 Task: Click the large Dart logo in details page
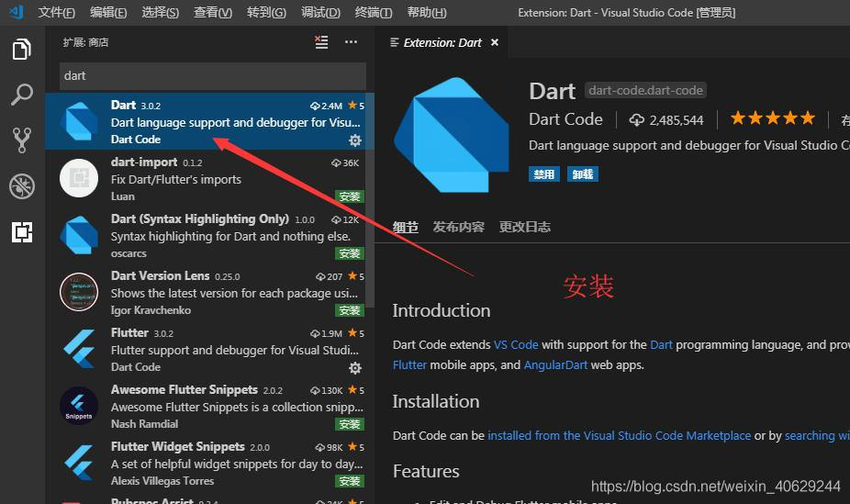[452, 135]
